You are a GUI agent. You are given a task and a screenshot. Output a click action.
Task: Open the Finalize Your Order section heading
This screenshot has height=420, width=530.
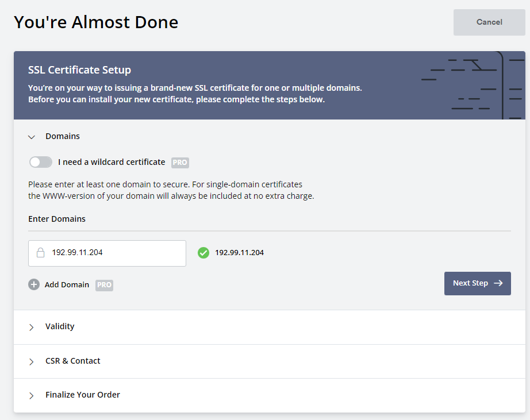(83, 395)
